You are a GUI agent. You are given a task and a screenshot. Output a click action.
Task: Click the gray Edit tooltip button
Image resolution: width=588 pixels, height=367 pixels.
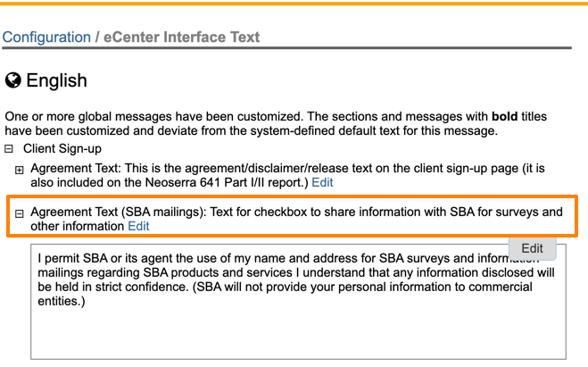(x=532, y=248)
